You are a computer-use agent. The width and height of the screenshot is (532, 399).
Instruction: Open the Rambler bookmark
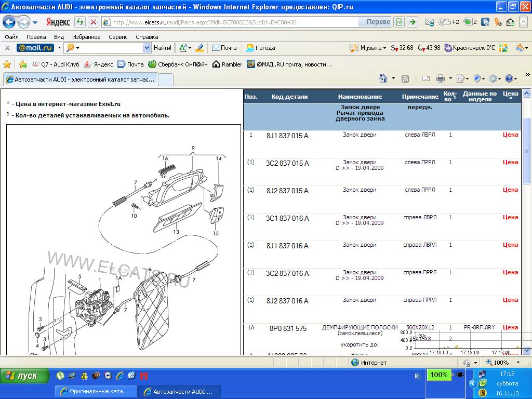[227, 64]
